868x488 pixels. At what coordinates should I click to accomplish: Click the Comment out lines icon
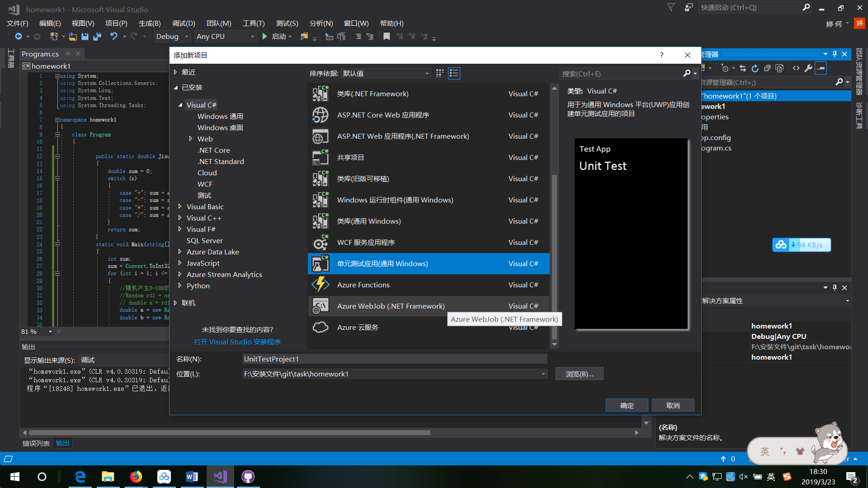point(358,37)
